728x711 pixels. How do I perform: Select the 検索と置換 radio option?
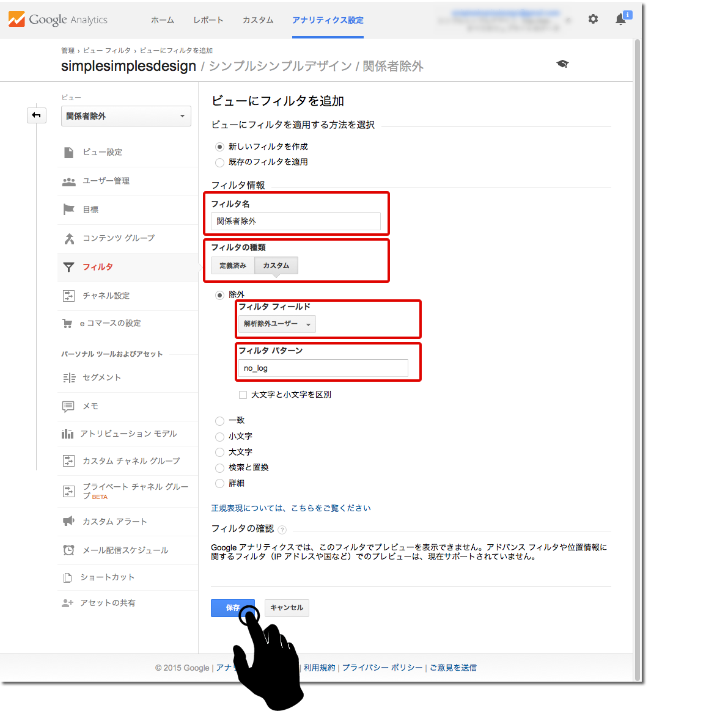click(219, 468)
